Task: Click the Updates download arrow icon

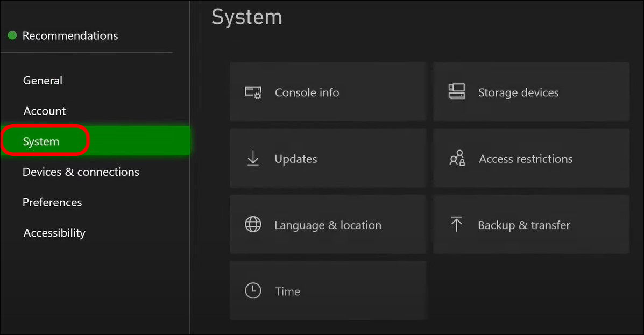Action: 253,158
